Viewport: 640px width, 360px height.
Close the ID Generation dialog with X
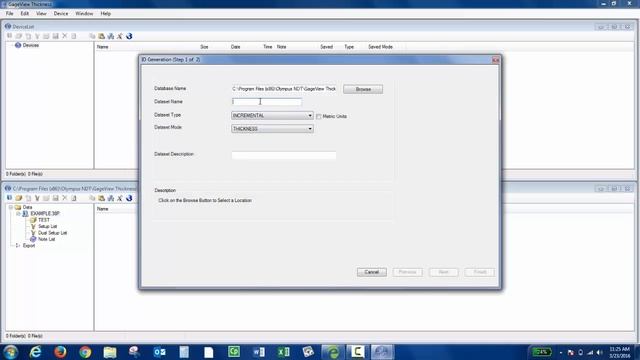tap(496, 60)
